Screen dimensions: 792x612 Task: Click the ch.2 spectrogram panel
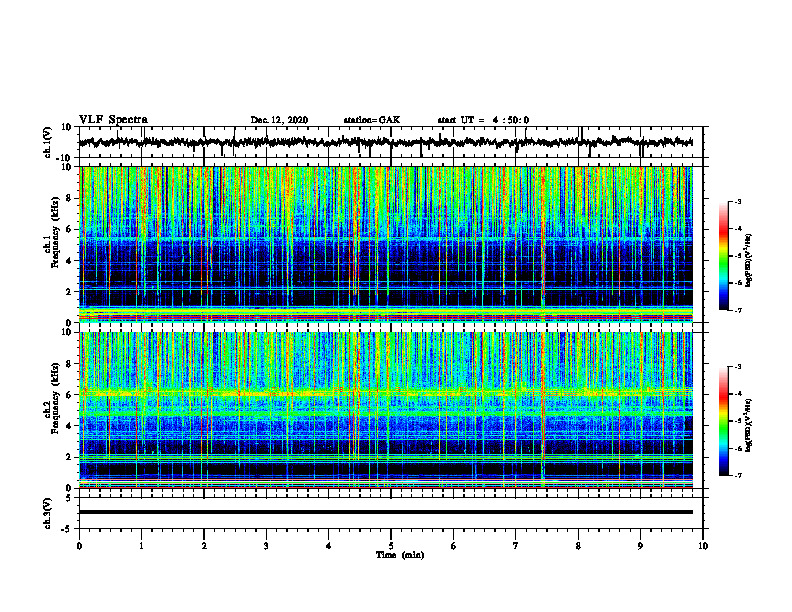click(385, 410)
